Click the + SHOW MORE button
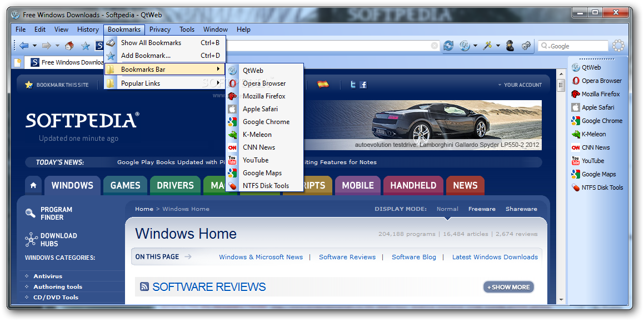This screenshot has height=321, width=644. point(508,287)
